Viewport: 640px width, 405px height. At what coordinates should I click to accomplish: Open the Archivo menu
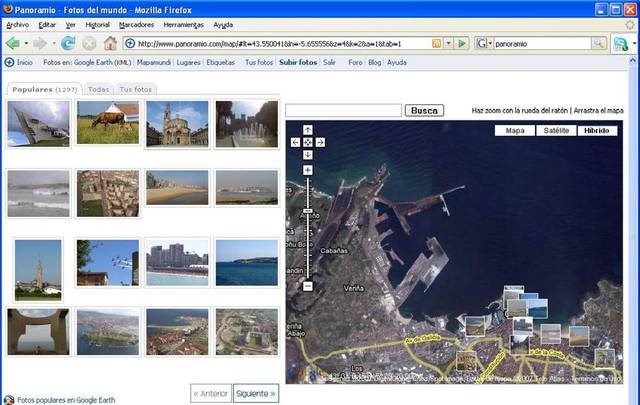pyautogui.click(x=18, y=25)
